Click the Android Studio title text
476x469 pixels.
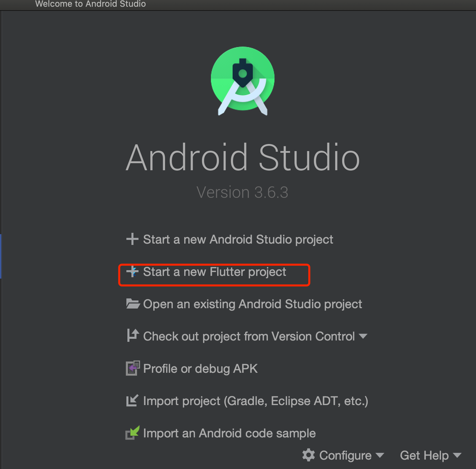coord(243,157)
